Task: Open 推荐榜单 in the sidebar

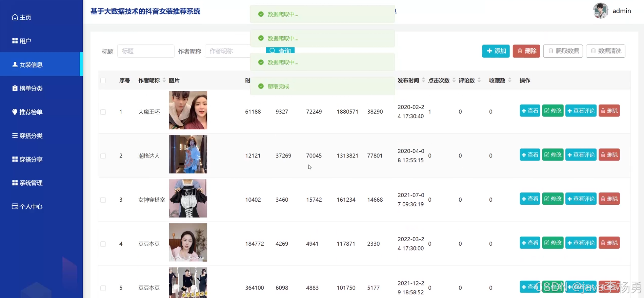Action: (41, 112)
